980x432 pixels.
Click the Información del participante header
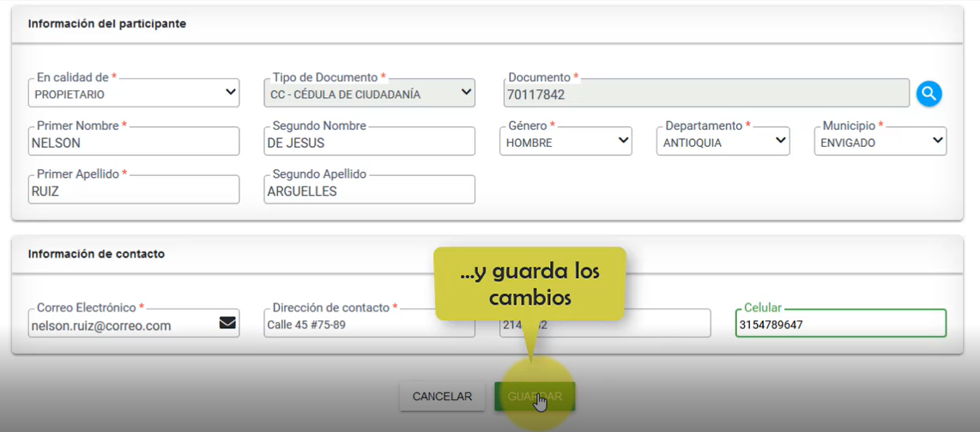(107, 24)
